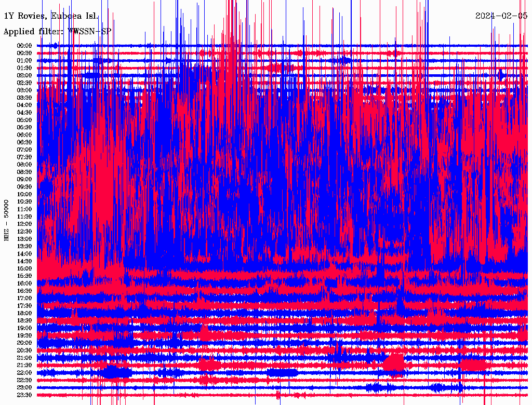Click the large red burst on the 21:30 trace
Screen dimensions: 532x405
(x=394, y=363)
